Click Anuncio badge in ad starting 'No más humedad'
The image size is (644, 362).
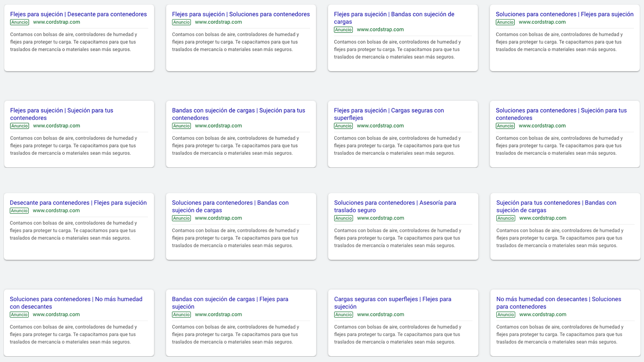click(x=506, y=315)
